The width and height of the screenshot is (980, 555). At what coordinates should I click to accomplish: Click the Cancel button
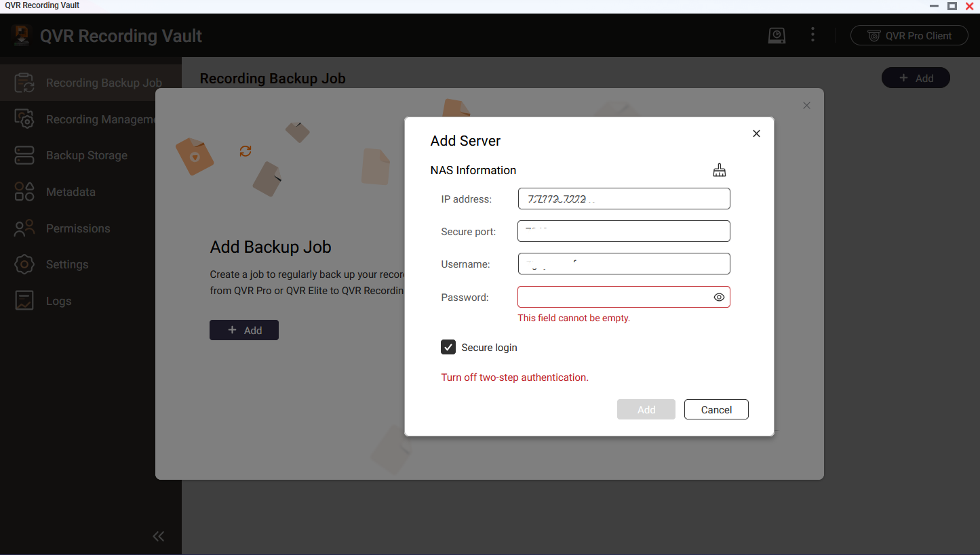(x=716, y=409)
